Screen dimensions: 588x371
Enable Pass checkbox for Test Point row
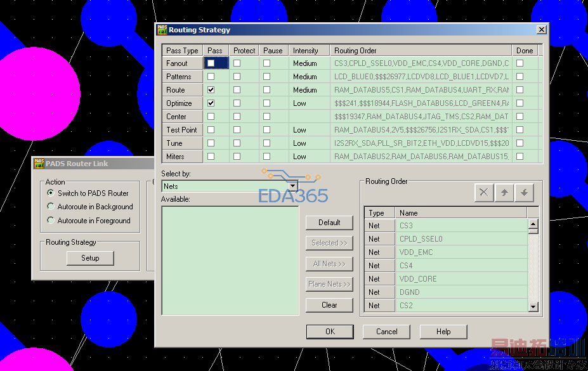coord(211,129)
